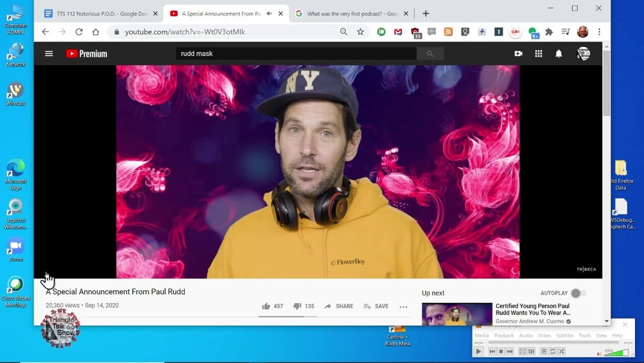Viewport: 644px width, 363px height.
Task: Open the YouTube hamburger guide menu
Action: click(x=49, y=54)
